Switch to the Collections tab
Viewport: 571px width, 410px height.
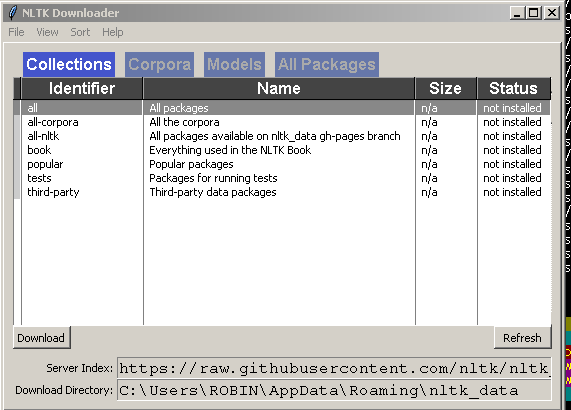[69, 64]
